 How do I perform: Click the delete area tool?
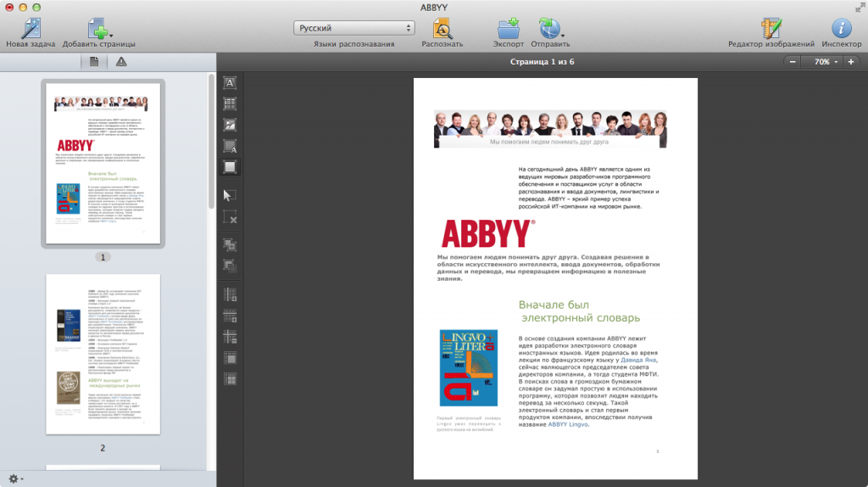tap(230, 216)
